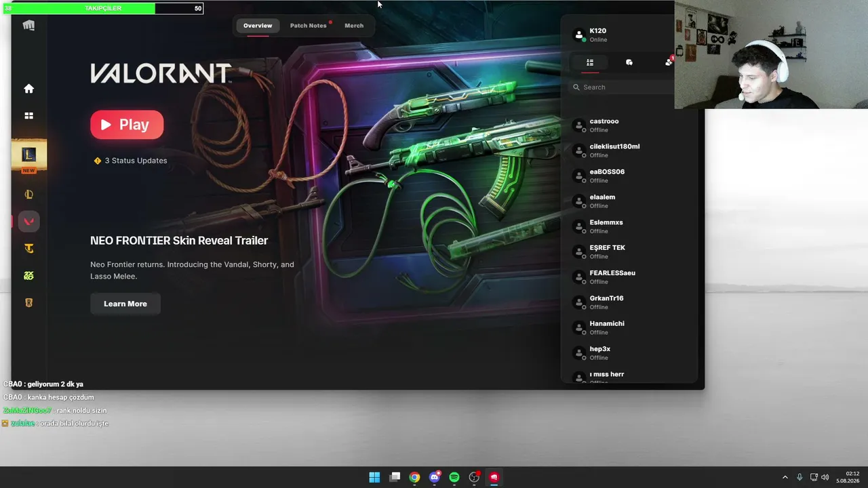Click the VALORANT logo title

(x=161, y=73)
